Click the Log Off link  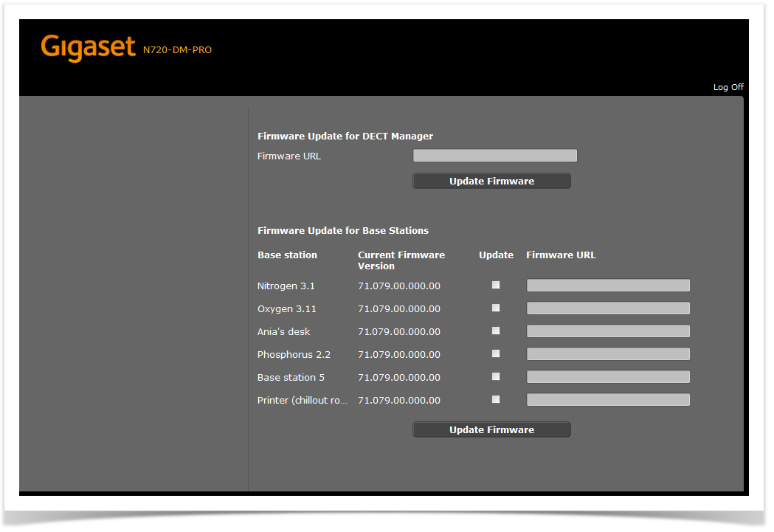pos(728,87)
